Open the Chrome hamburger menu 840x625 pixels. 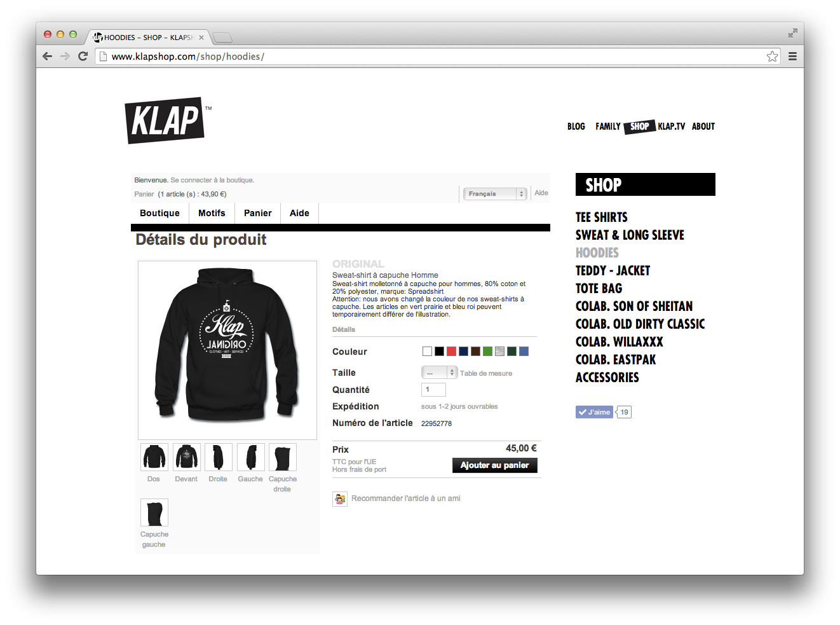pyautogui.click(x=792, y=57)
